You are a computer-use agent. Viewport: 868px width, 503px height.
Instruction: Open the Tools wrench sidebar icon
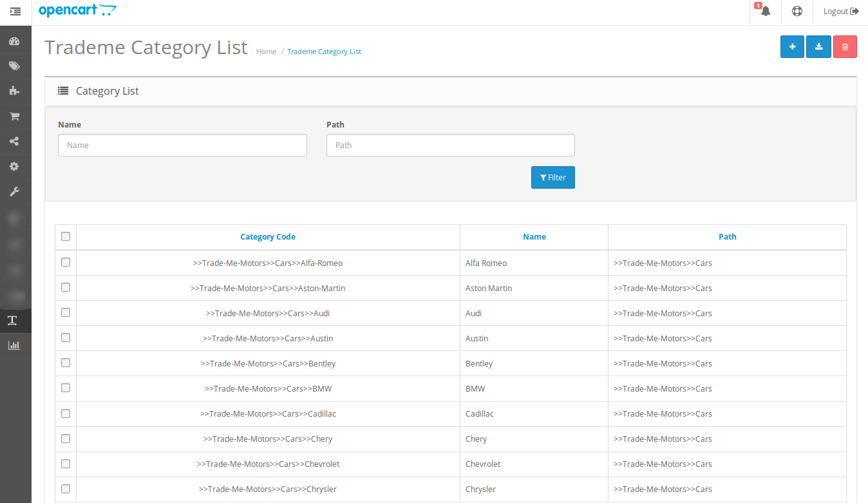tap(14, 191)
